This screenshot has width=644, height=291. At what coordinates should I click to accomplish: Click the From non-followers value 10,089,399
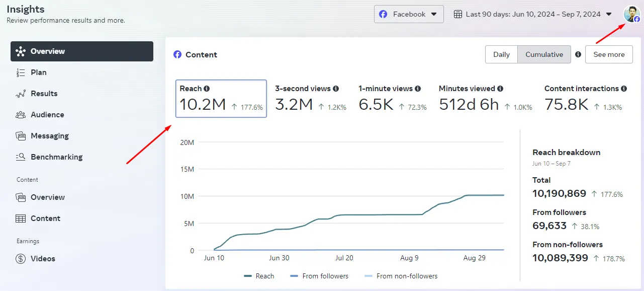(x=560, y=258)
